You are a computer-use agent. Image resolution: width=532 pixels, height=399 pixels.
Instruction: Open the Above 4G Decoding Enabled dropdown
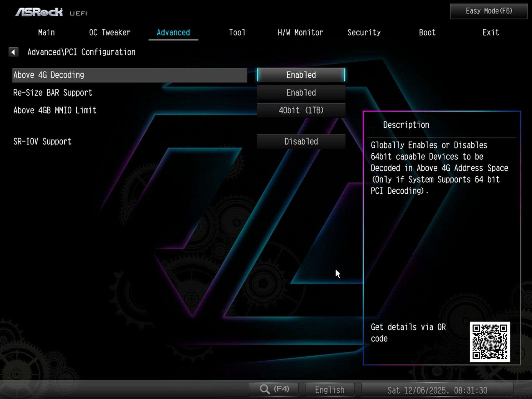pos(301,75)
